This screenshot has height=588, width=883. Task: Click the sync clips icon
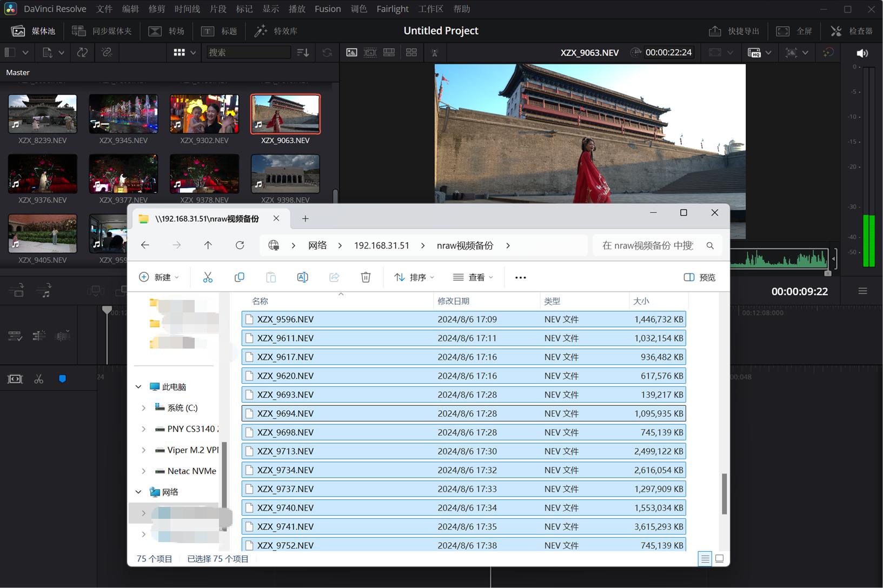[82, 52]
